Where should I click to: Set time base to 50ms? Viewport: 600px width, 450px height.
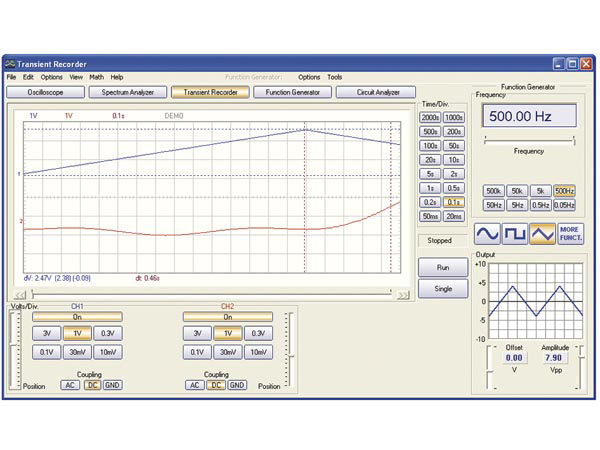pyautogui.click(x=430, y=216)
